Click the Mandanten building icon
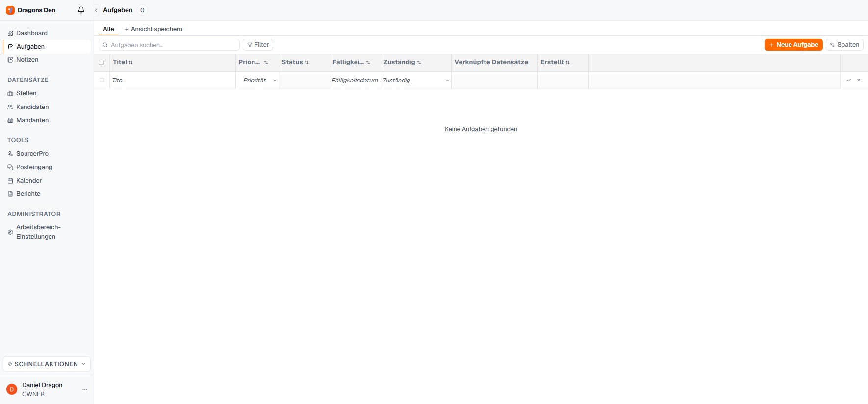The image size is (868, 404). point(10,120)
